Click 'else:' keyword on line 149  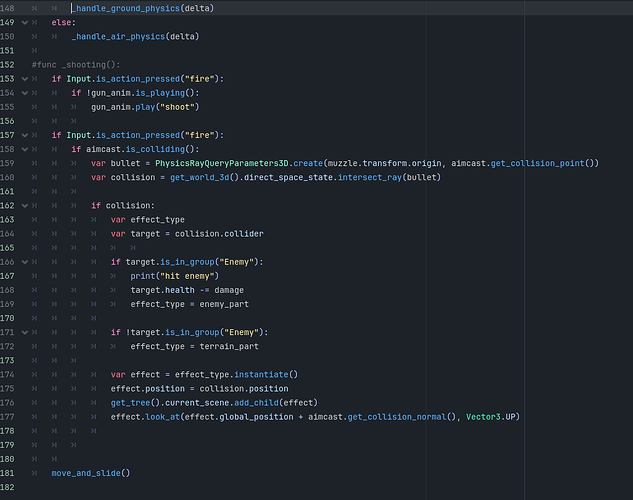click(64, 23)
